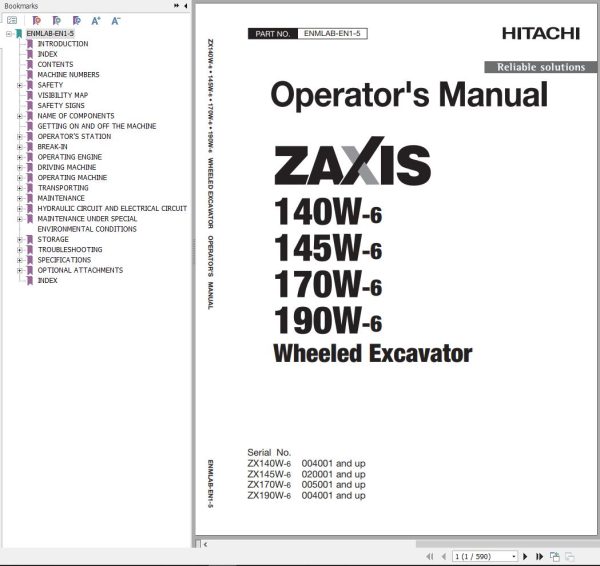This screenshot has width=600, height=566.
Task: Open the INTRODUCTION bookmark
Action: [63, 44]
